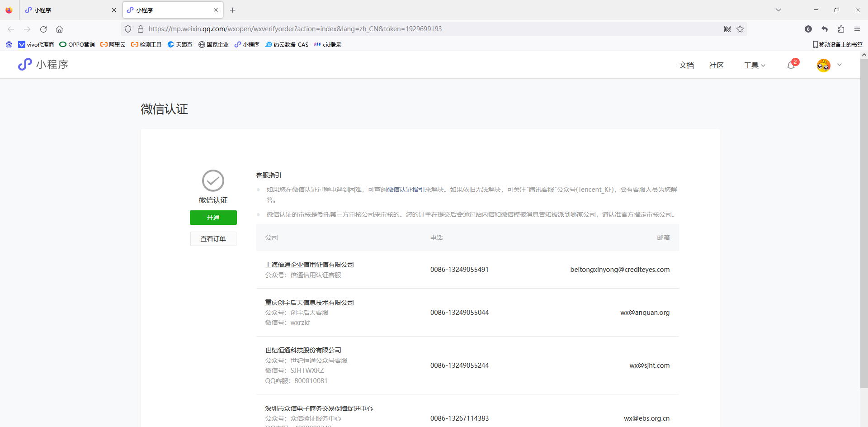Expand the account dropdown arrow beside avatar
Screen dimensions: 868x427
[x=840, y=65]
